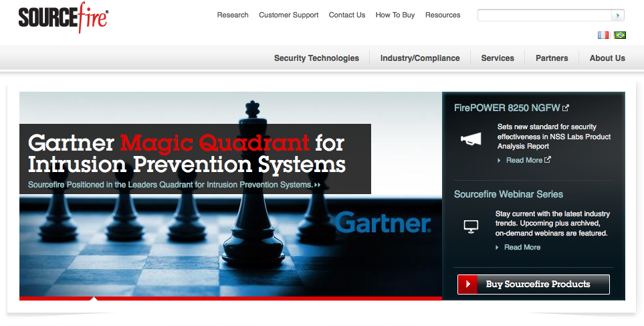
Task: Click the Gartner logo on banner
Action: pyautogui.click(x=383, y=222)
